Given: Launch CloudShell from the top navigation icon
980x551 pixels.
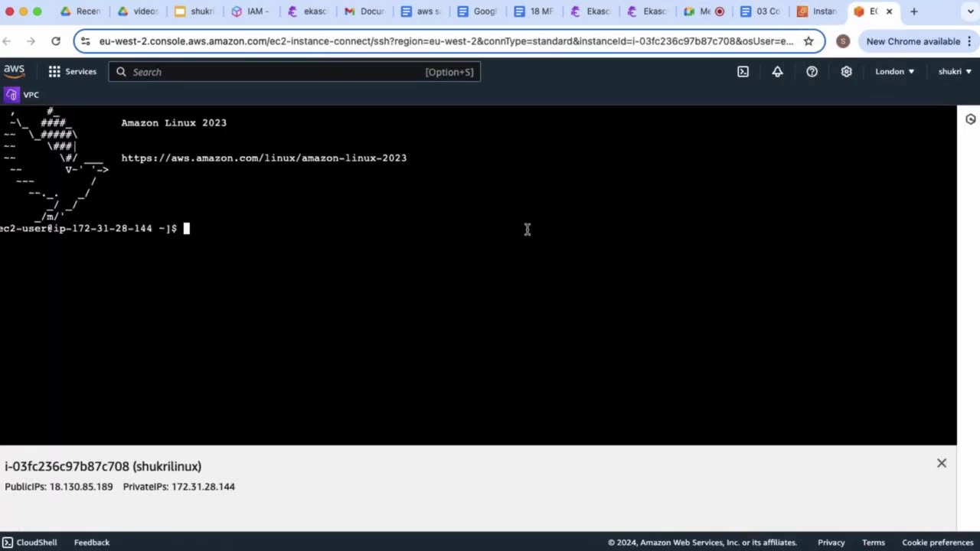Looking at the screenshot, I should [x=743, y=71].
